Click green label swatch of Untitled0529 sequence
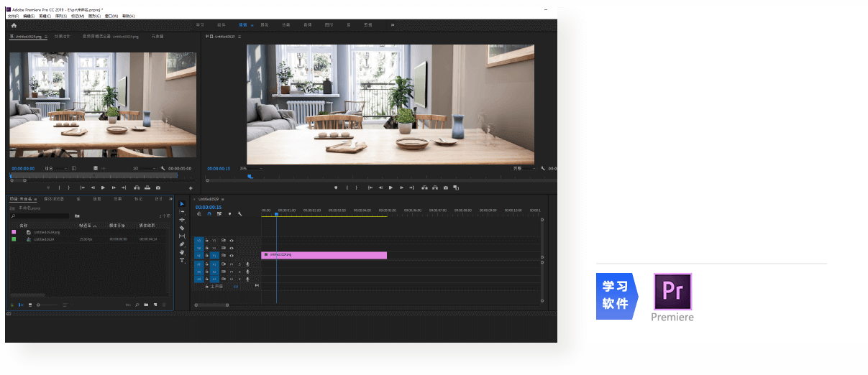 tap(13, 239)
